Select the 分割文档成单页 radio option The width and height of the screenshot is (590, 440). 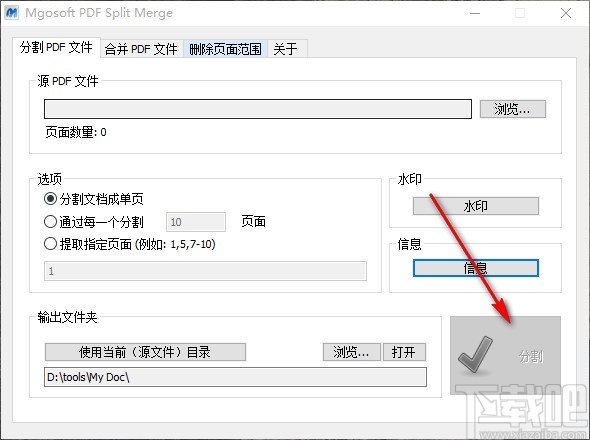coord(94,199)
